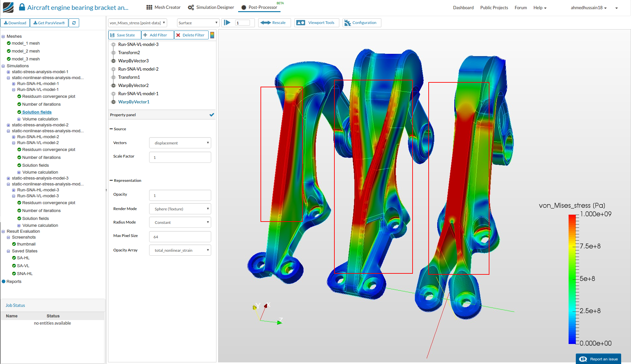Screen dimensions: 631x364
Task: Toggle visibility of Transform1 filter
Action: 113,77
